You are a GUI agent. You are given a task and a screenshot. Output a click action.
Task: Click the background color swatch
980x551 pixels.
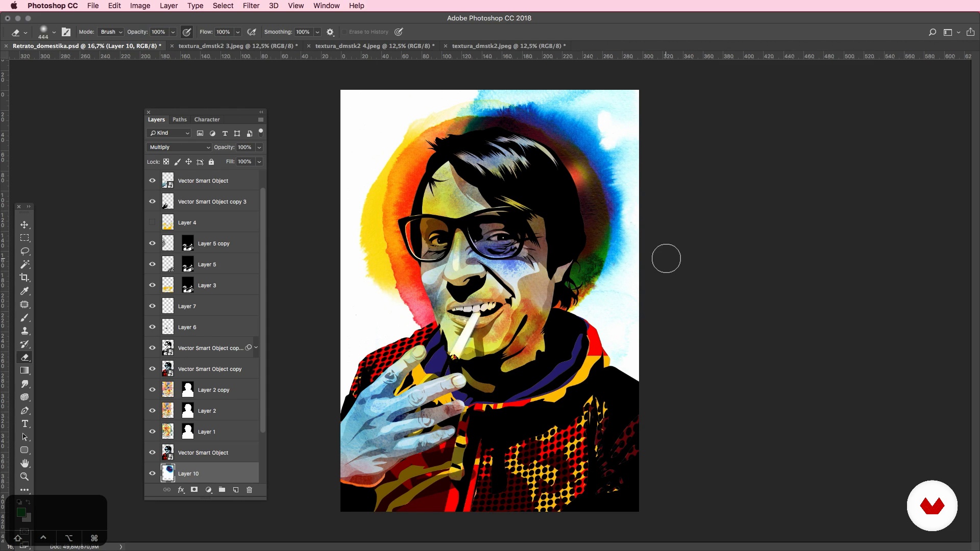tap(28, 518)
